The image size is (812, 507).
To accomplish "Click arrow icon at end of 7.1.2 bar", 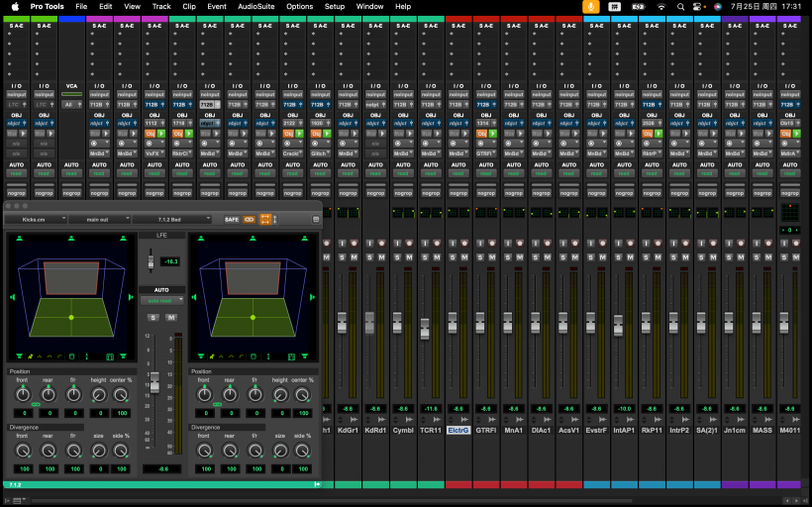I will pyautogui.click(x=318, y=485).
